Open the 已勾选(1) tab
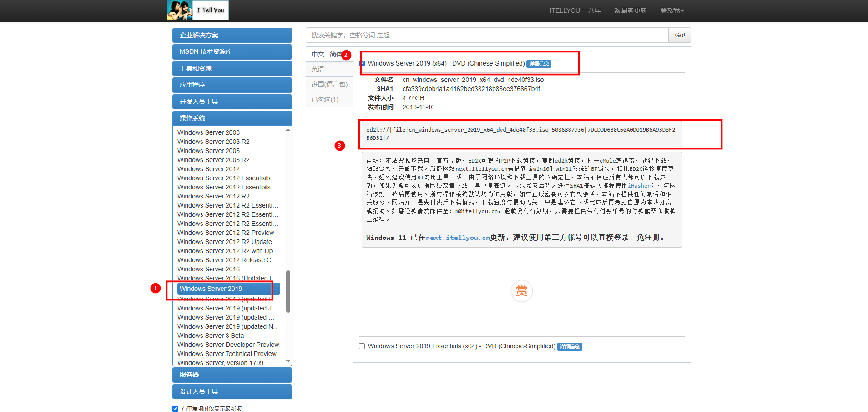Screen dimensions: 868x412 [x=329, y=99]
